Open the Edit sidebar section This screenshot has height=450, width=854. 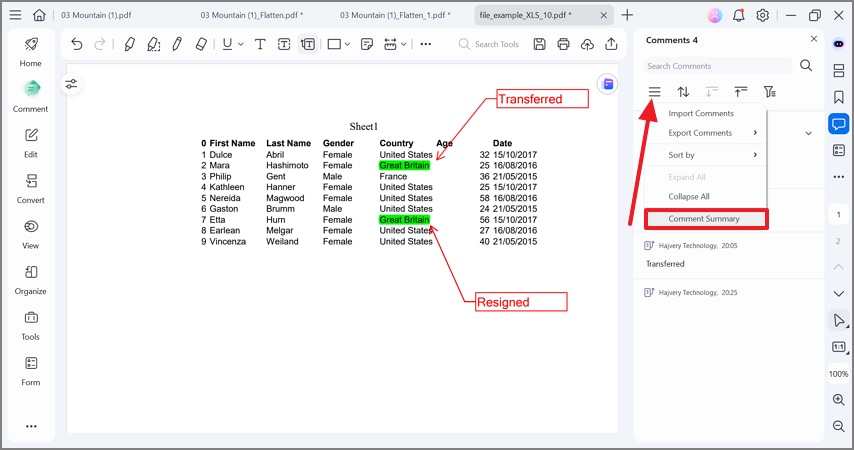coord(30,143)
